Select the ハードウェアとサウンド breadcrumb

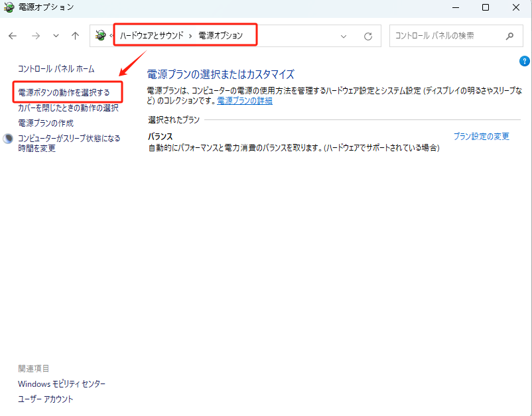[151, 36]
